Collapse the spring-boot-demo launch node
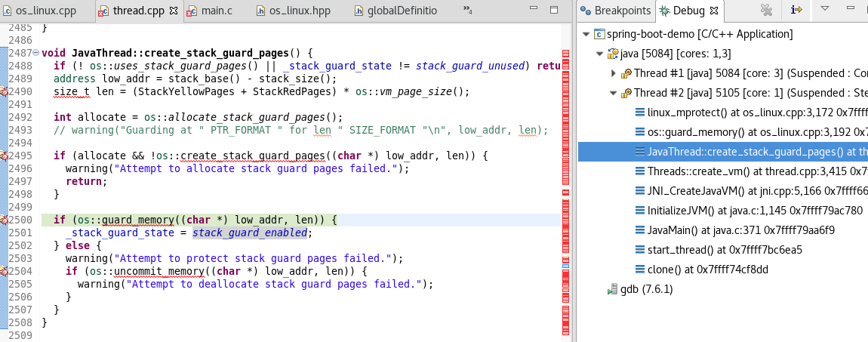Image resolution: width=868 pixels, height=342 pixels. 586,34
